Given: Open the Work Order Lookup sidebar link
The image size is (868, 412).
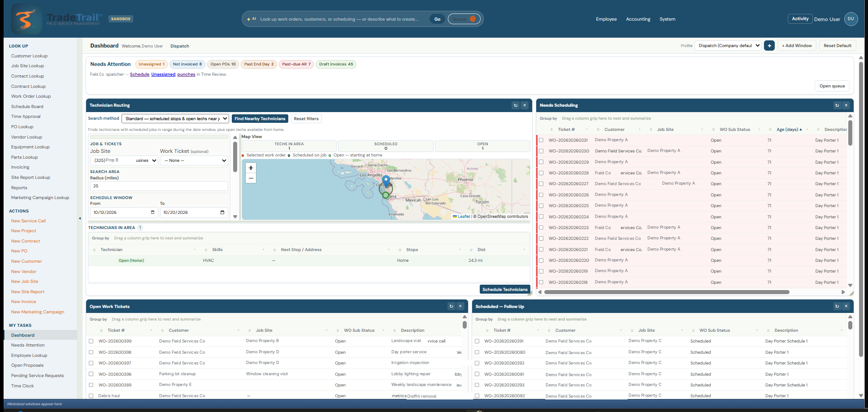Looking at the screenshot, I should tap(31, 96).
